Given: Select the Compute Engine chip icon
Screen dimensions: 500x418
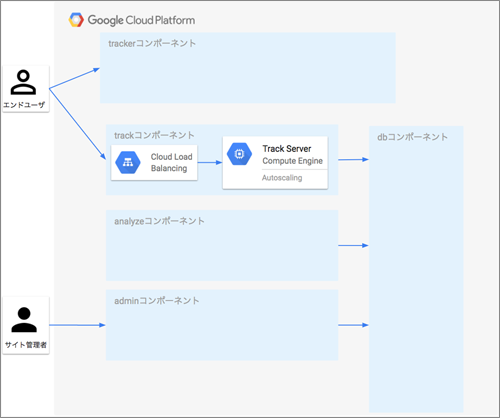Looking at the screenshot, I should point(239,154).
